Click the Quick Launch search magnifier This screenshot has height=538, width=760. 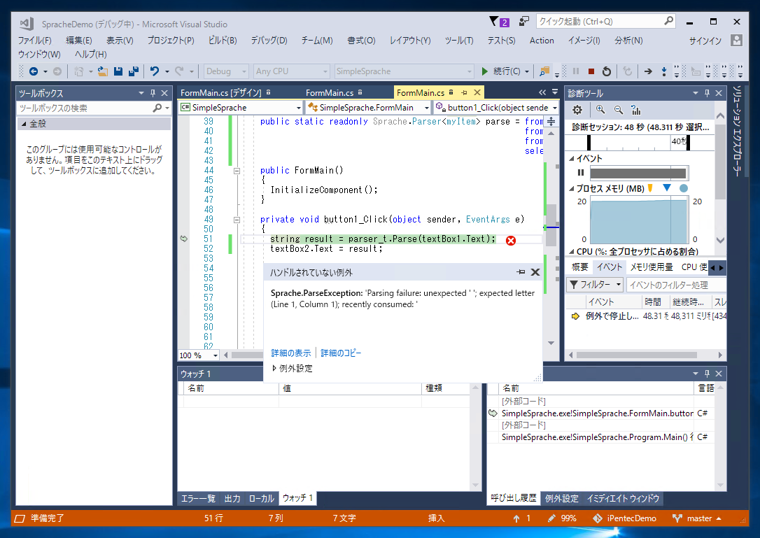[x=669, y=21]
